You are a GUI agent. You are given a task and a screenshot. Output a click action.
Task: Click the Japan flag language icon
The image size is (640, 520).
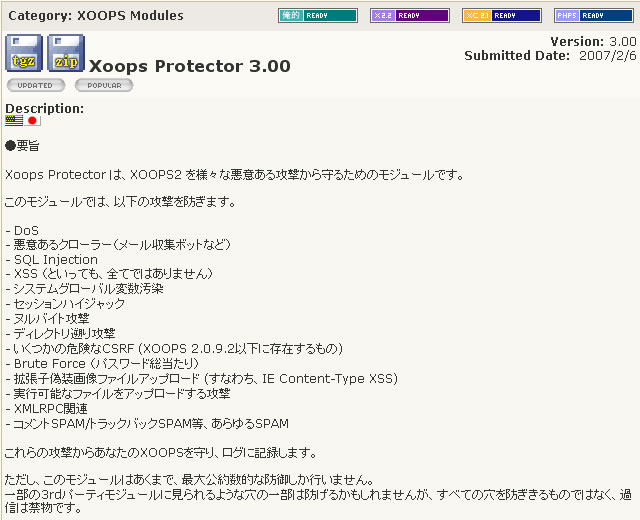coord(32,120)
